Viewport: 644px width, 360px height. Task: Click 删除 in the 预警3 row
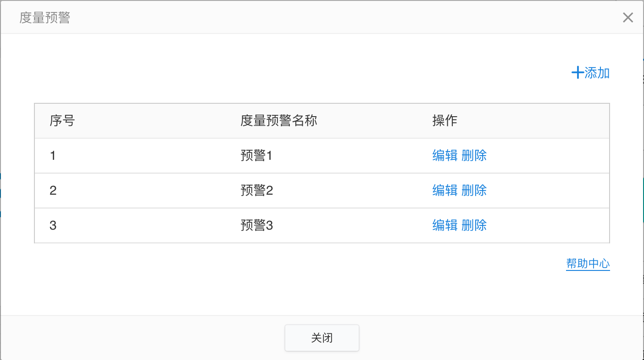pos(474,225)
